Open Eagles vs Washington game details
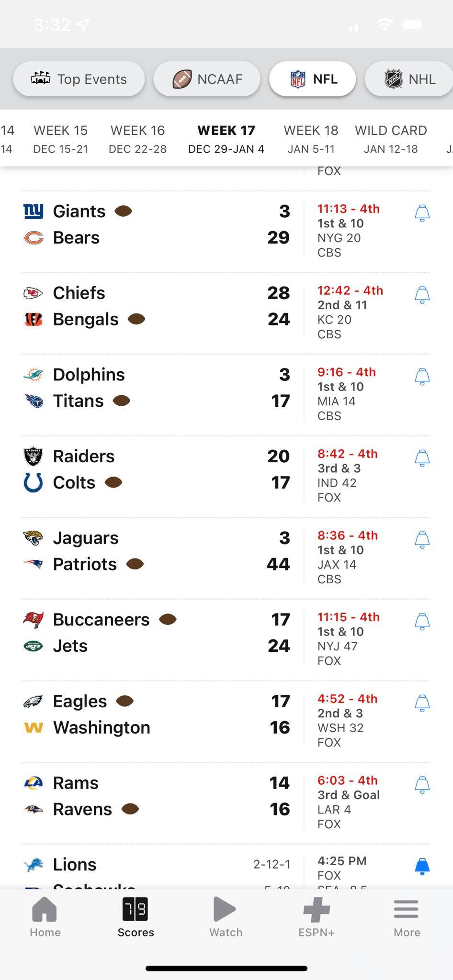 coord(226,721)
